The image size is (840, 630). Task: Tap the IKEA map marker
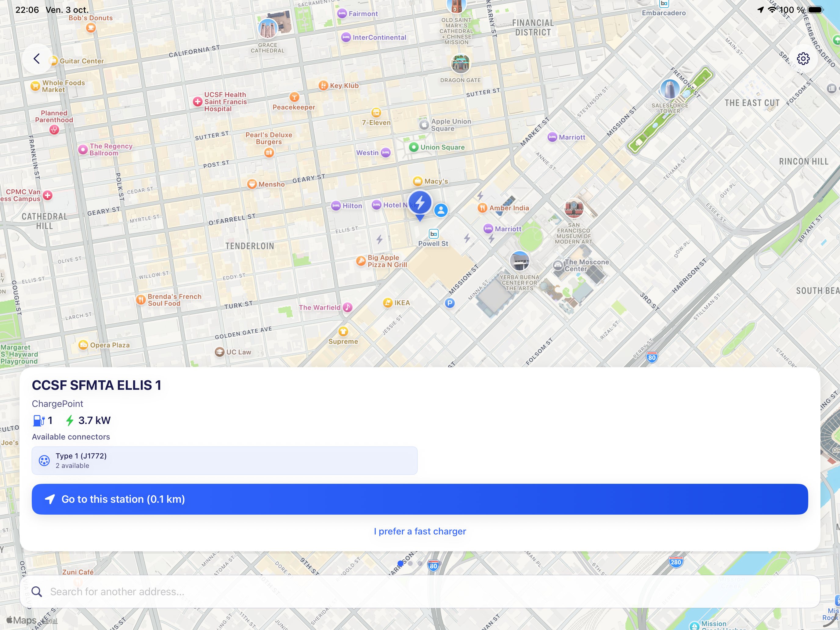tap(388, 303)
